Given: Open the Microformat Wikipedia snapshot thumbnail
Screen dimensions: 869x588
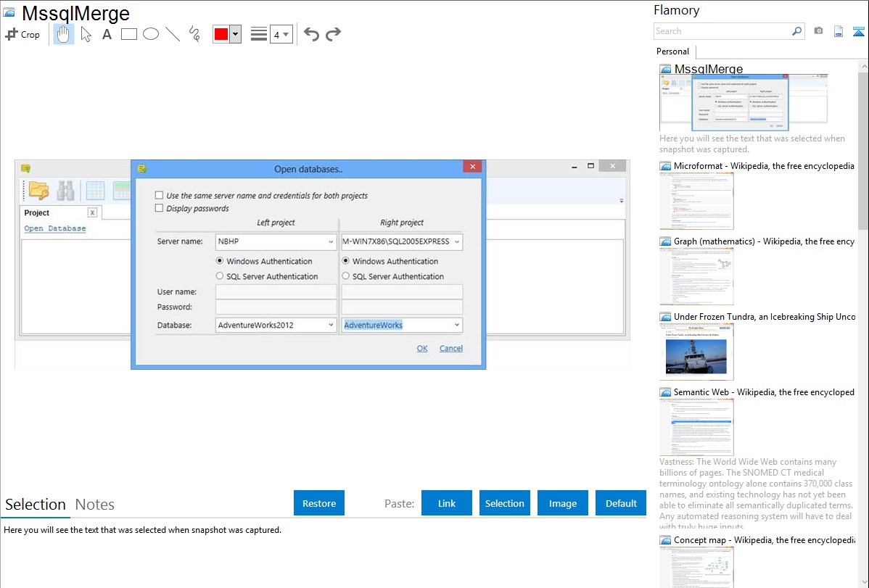Looking at the screenshot, I should point(696,201).
